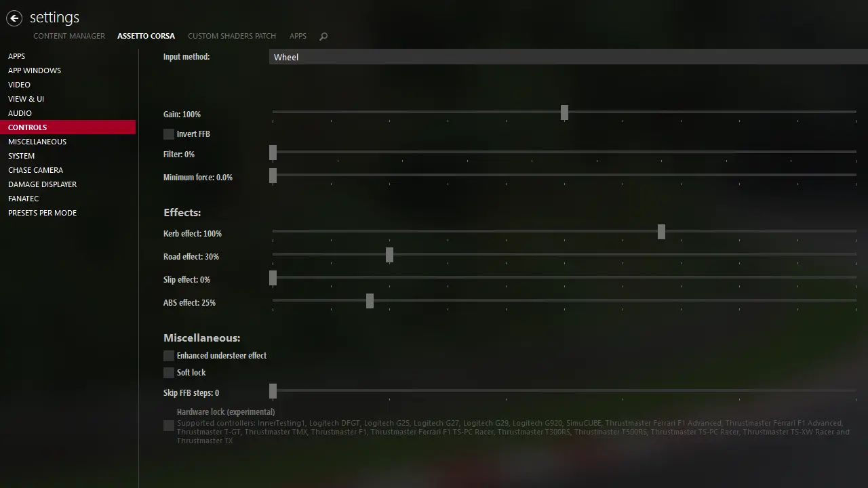Image resolution: width=868 pixels, height=488 pixels.
Task: Click the Road effect slider handle
Action: (389, 256)
